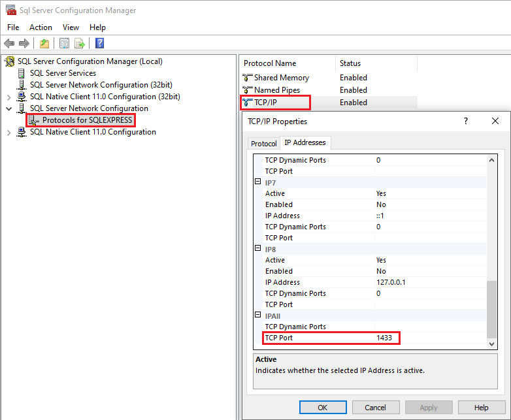Open the Help menu
Image resolution: width=511 pixels, height=420 pixels.
(97, 27)
